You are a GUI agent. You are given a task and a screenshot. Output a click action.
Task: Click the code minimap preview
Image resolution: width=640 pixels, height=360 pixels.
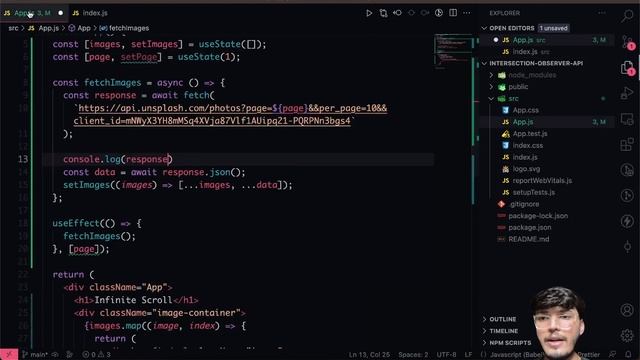coord(453,50)
